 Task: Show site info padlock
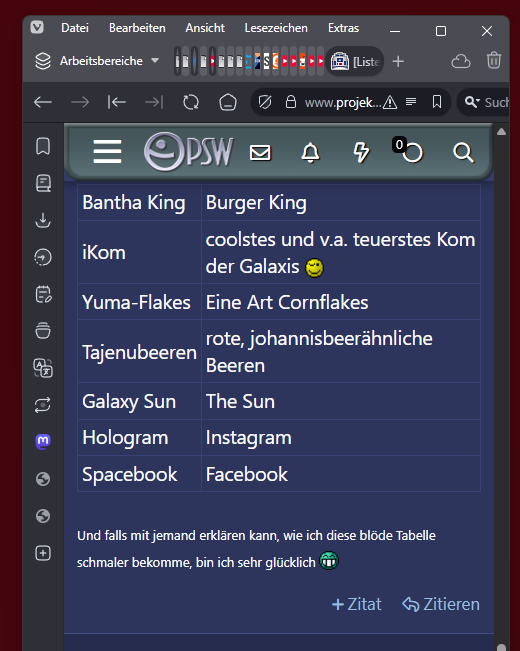(x=291, y=102)
